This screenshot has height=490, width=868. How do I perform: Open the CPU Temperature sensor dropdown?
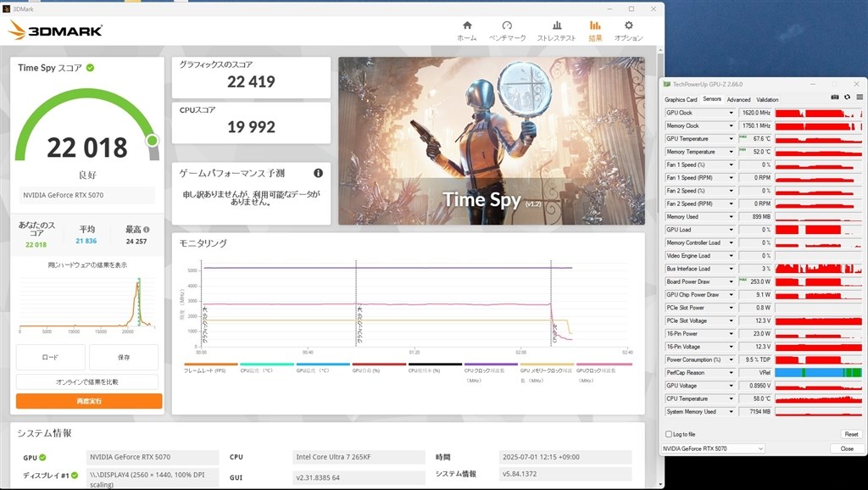pos(732,398)
